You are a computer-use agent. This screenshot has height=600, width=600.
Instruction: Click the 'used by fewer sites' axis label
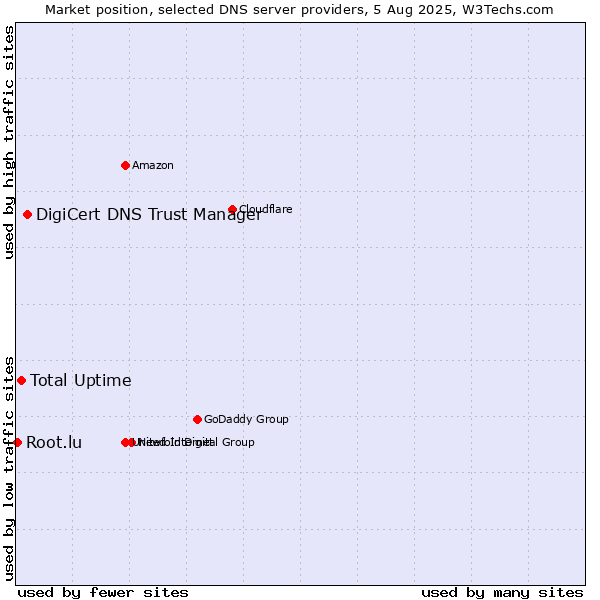pyautogui.click(x=103, y=593)
